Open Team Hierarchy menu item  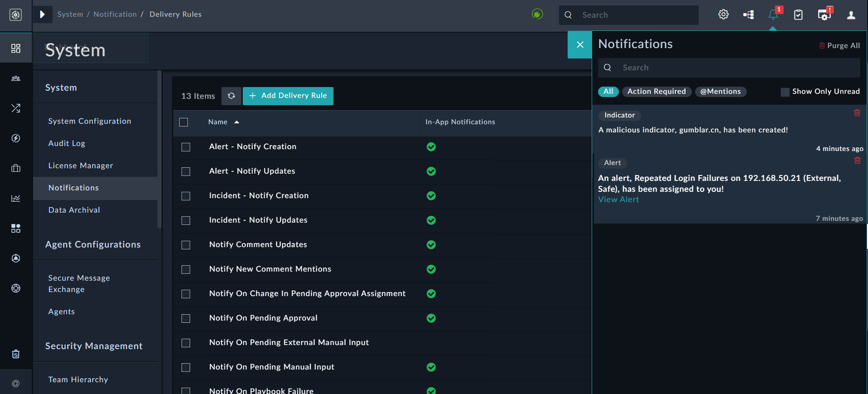[x=78, y=379]
